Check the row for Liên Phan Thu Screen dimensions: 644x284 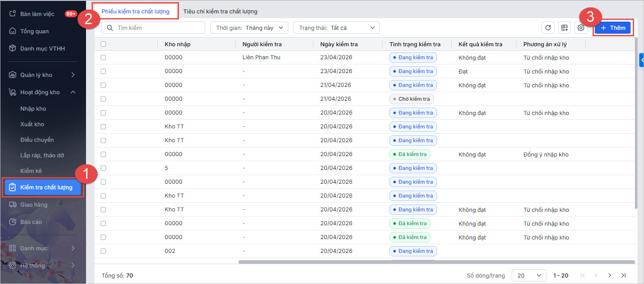pos(103,57)
